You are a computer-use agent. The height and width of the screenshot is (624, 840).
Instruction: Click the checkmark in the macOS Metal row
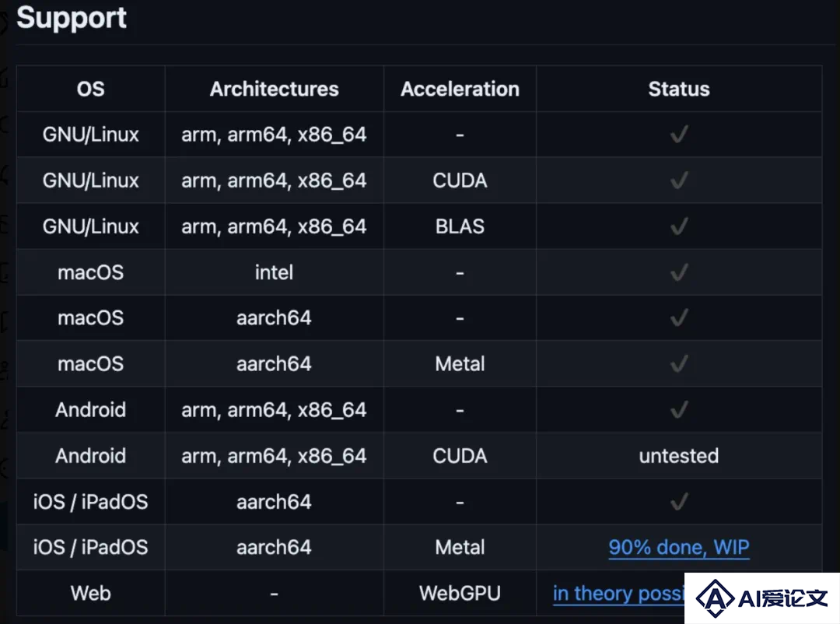(679, 364)
